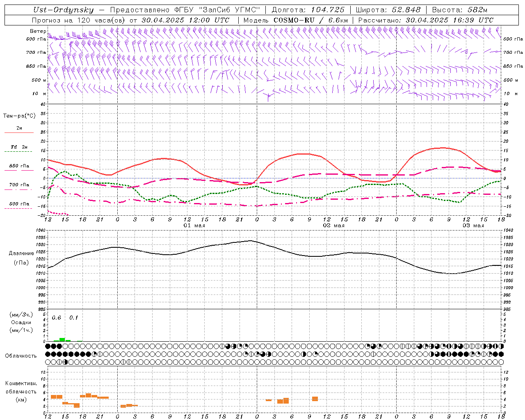Click the "Конвективн." convective cloud label

pos(21,383)
